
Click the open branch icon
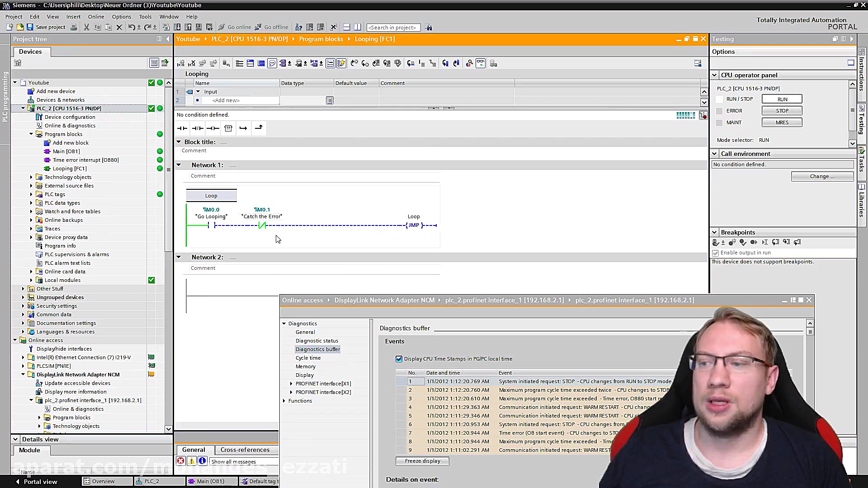(243, 128)
